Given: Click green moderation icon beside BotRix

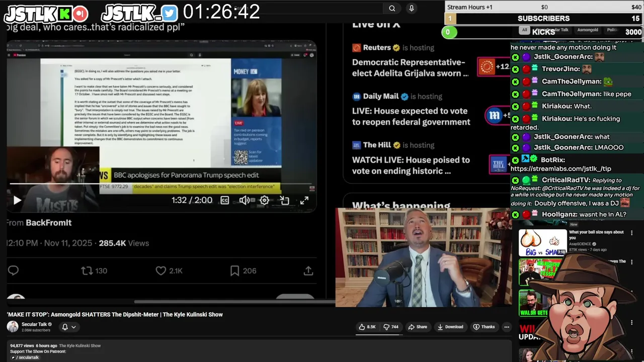Looking at the screenshot, I should tap(515, 160).
